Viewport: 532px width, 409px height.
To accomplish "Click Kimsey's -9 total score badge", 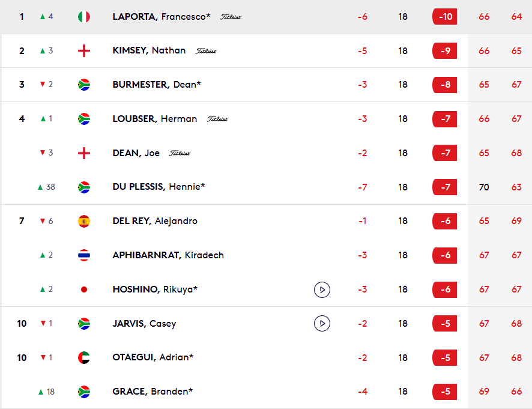I will [x=445, y=51].
